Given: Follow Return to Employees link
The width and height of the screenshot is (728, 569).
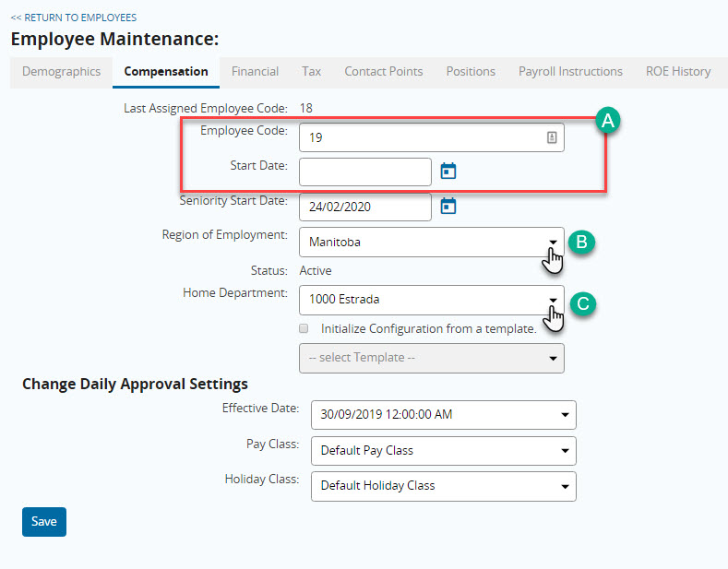Looking at the screenshot, I should pyautogui.click(x=74, y=18).
